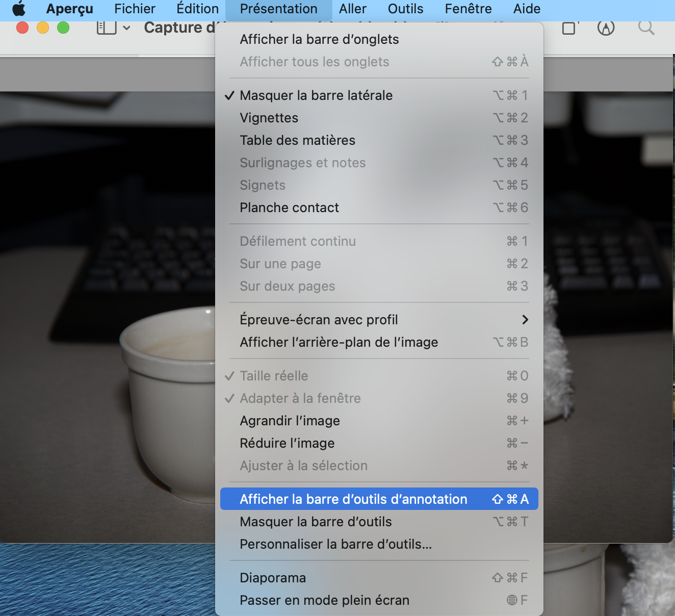Select Planche contact view

379,208
